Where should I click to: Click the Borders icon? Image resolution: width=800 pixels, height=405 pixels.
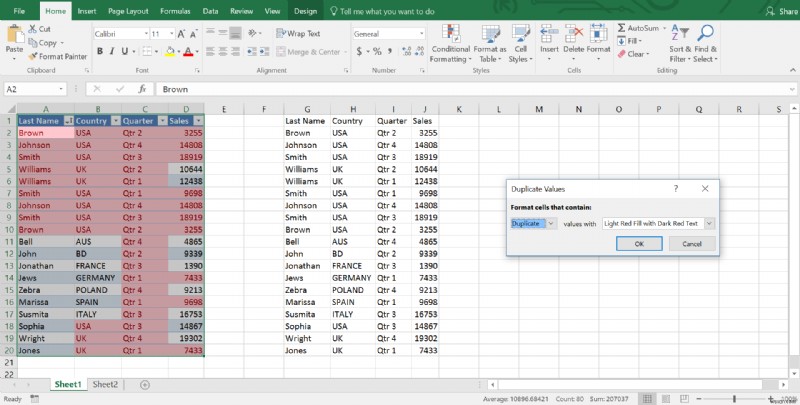(x=147, y=51)
